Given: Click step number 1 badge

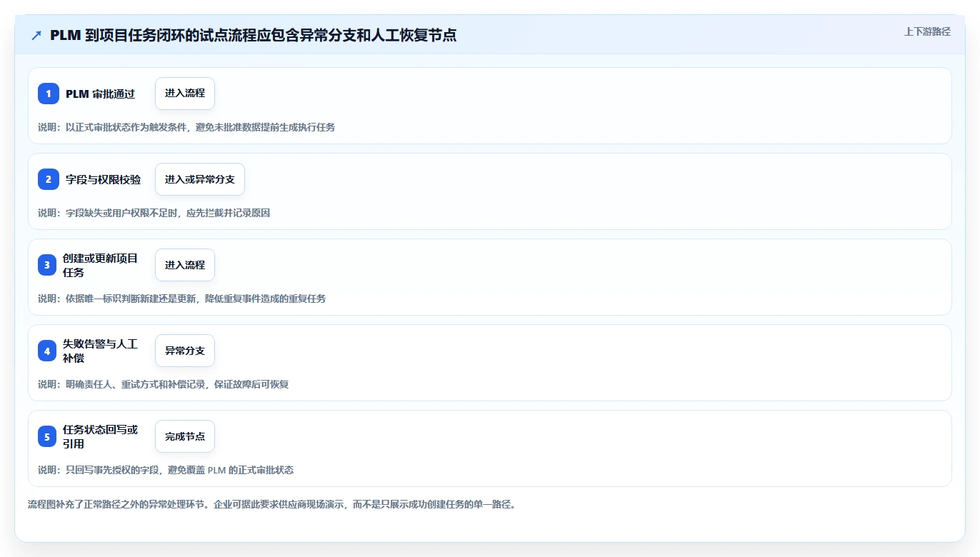Looking at the screenshot, I should coord(49,94).
